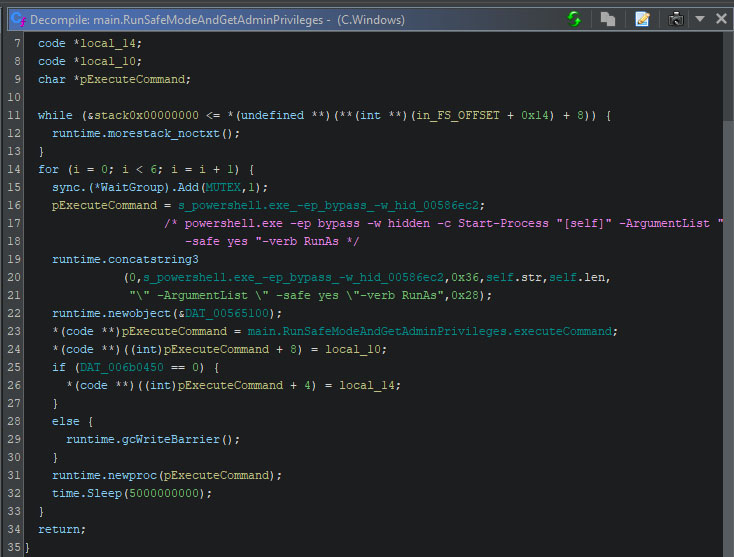
Task: Click 'time.Sleep' call on line 32
Action: coord(87,493)
